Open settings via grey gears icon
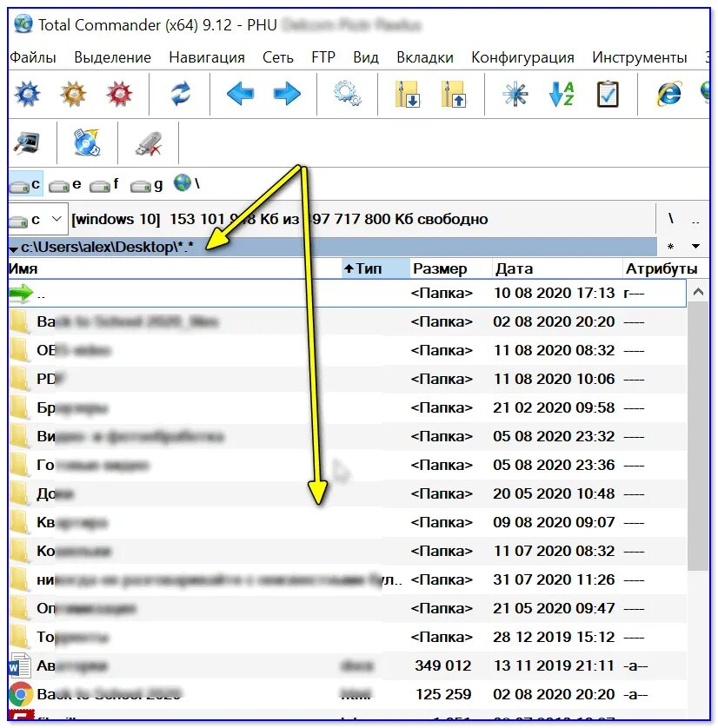Viewport: 718px width, 728px height. pos(348,94)
